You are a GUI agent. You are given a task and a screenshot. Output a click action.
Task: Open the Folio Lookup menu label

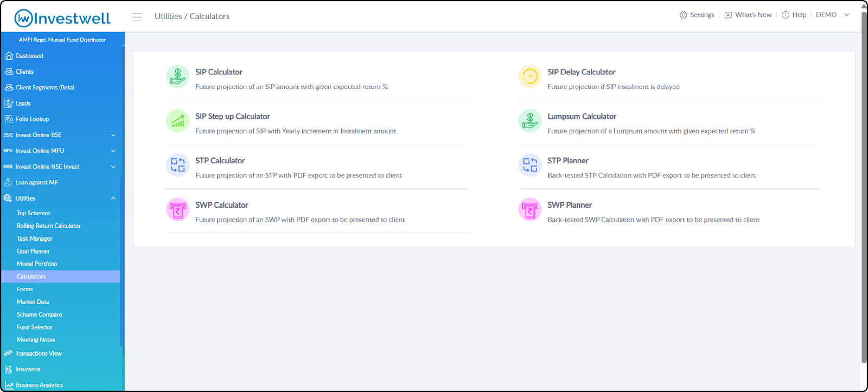point(32,119)
